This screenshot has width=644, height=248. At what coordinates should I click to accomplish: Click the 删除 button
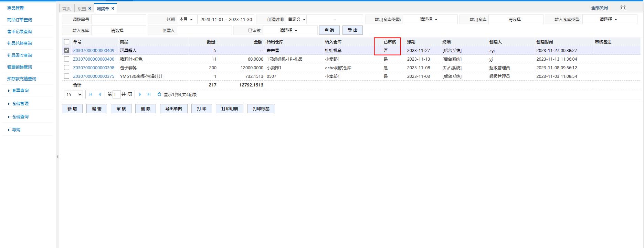(x=146, y=109)
